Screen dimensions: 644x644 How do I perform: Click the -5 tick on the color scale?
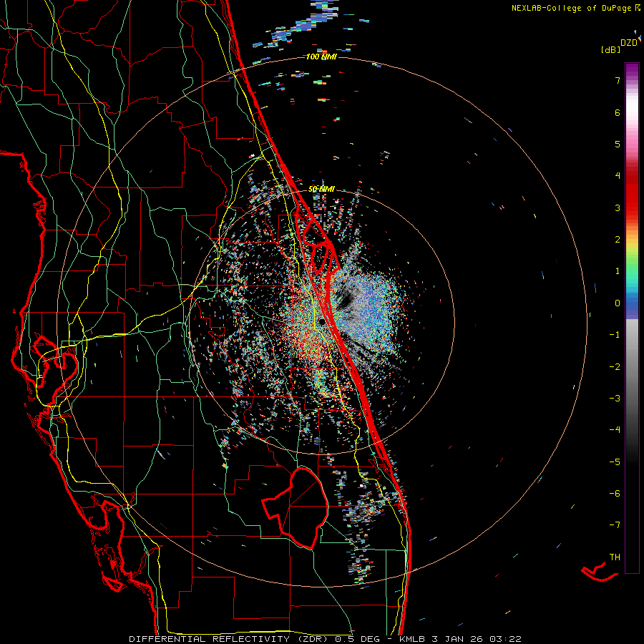click(x=615, y=462)
